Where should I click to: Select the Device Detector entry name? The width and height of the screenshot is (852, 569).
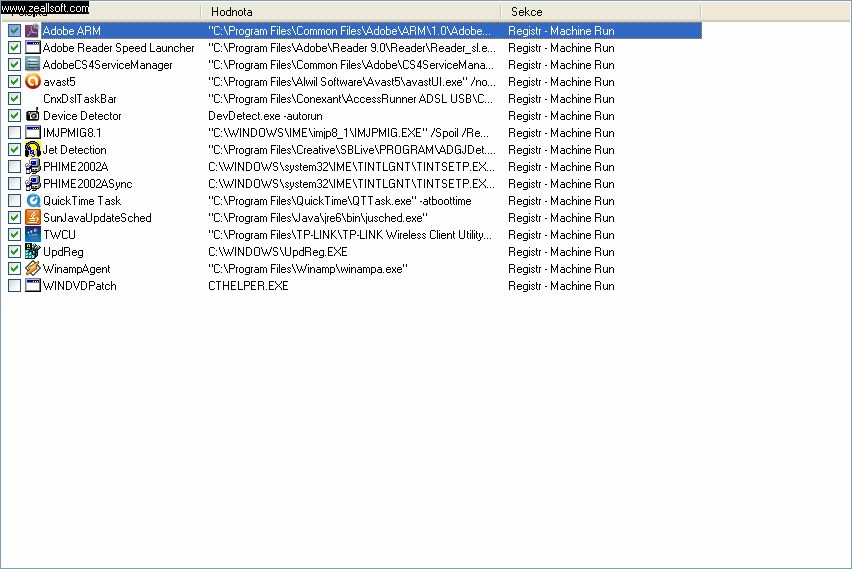(82, 116)
